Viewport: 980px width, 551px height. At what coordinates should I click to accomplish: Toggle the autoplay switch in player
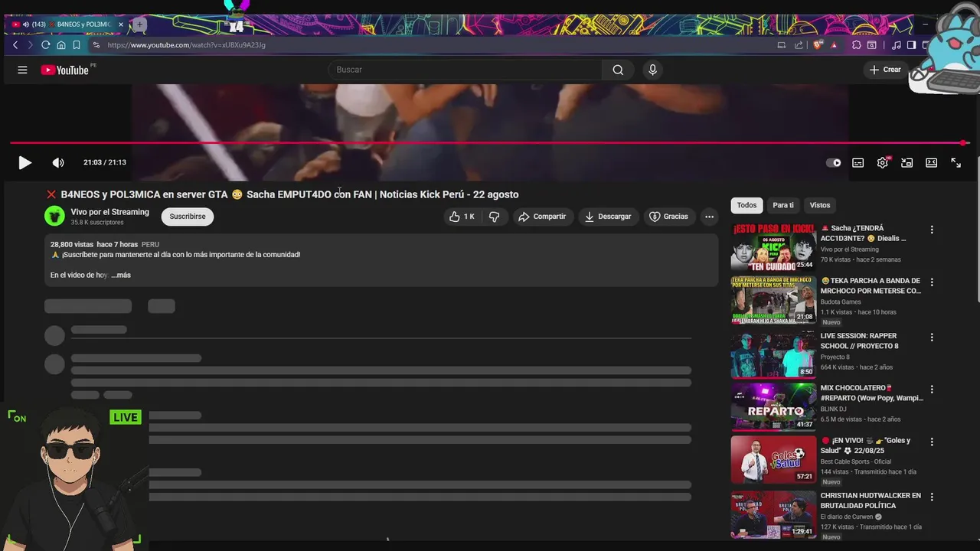[834, 162]
